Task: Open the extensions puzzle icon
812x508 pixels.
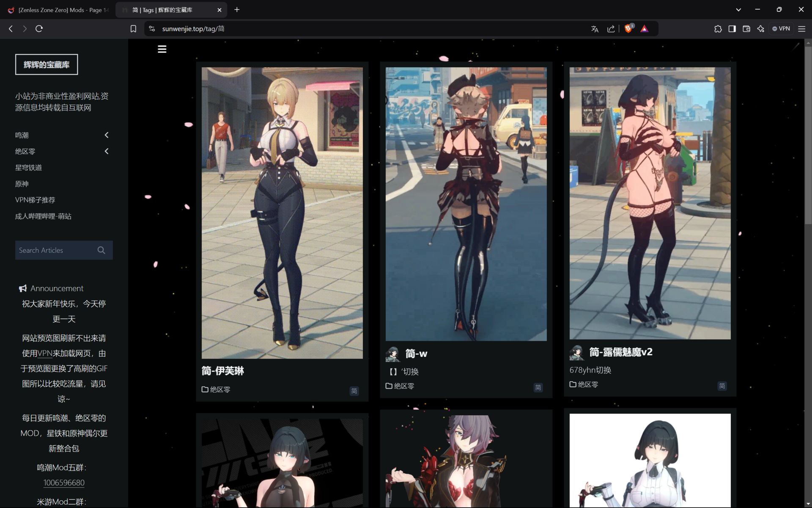Action: (x=718, y=29)
